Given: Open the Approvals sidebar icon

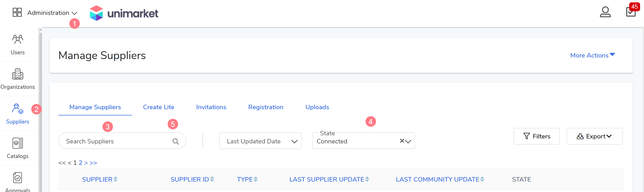Looking at the screenshot, I should 17,178.
